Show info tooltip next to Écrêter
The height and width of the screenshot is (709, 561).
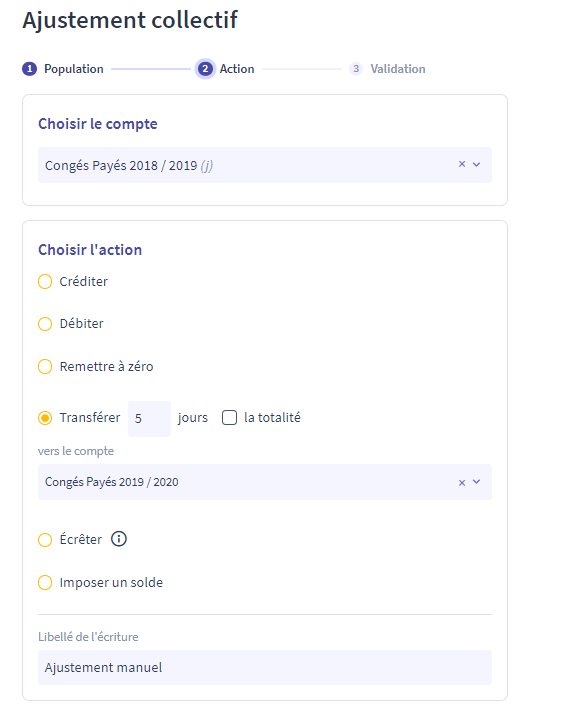pos(119,539)
